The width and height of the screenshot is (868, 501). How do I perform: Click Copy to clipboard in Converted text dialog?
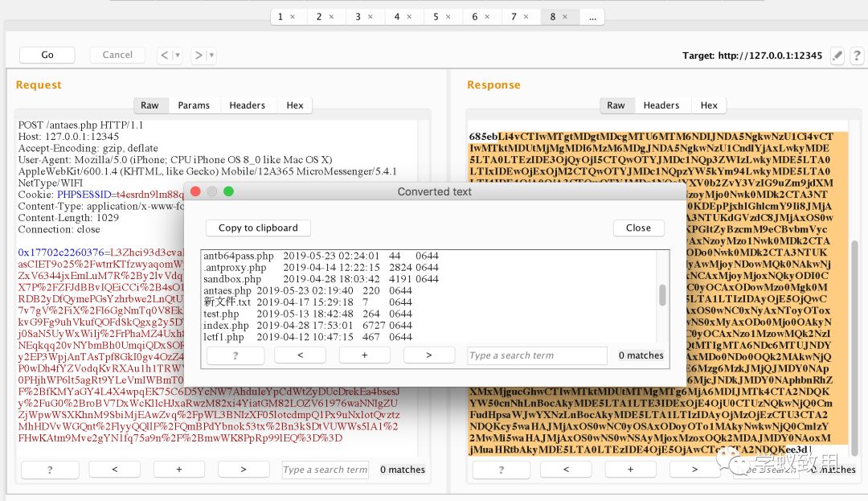coord(258,228)
